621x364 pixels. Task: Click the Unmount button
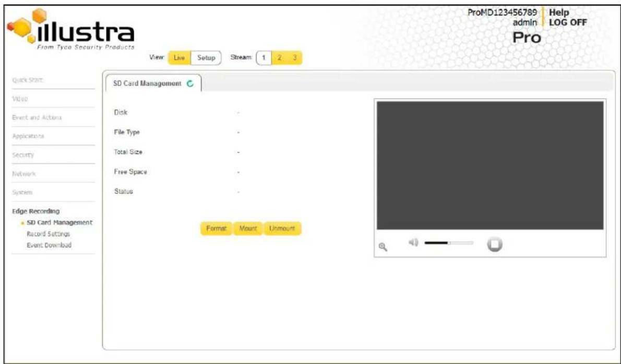point(282,228)
